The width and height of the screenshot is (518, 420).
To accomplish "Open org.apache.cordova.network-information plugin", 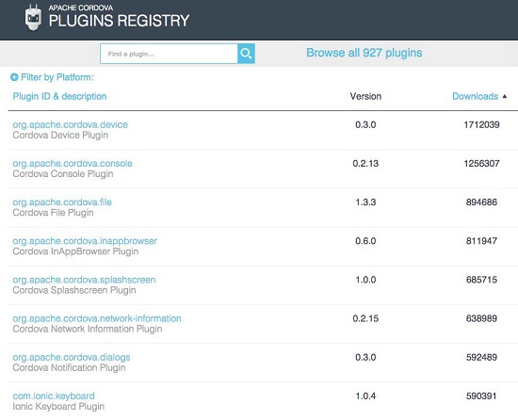I will coord(97,318).
